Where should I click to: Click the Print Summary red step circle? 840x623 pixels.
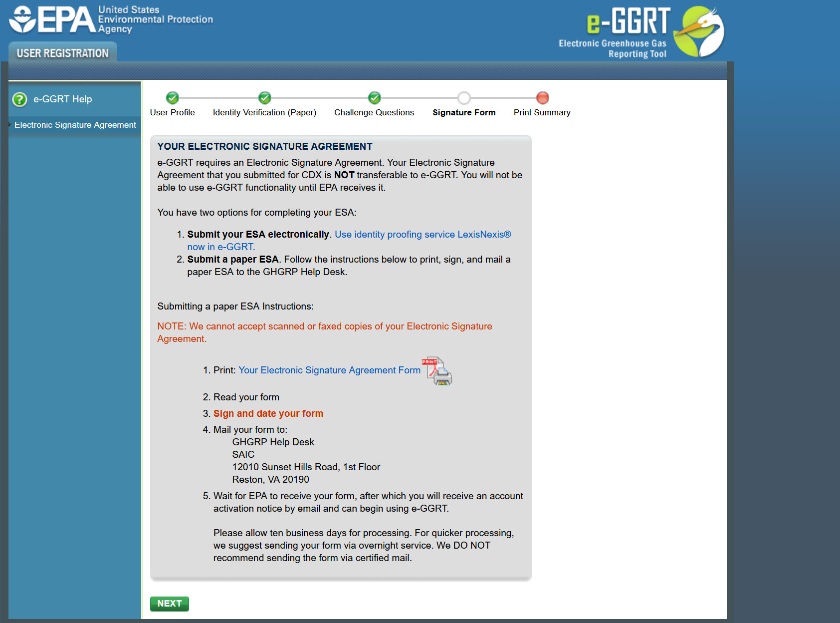(542, 98)
